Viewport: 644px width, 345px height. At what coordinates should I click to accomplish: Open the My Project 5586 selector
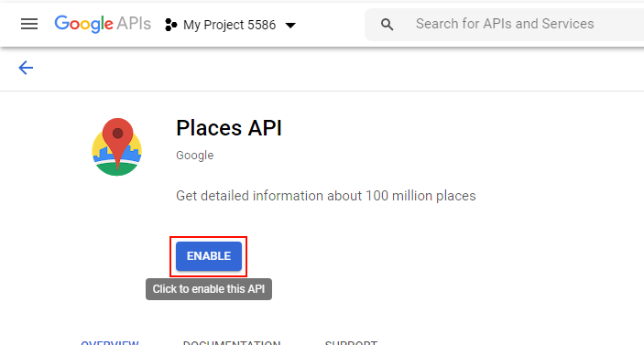[230, 25]
